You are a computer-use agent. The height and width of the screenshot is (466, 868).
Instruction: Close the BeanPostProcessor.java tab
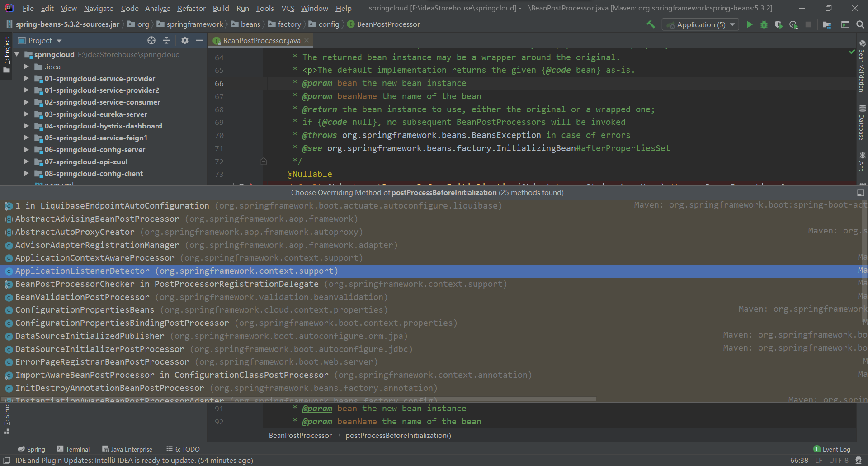307,40
